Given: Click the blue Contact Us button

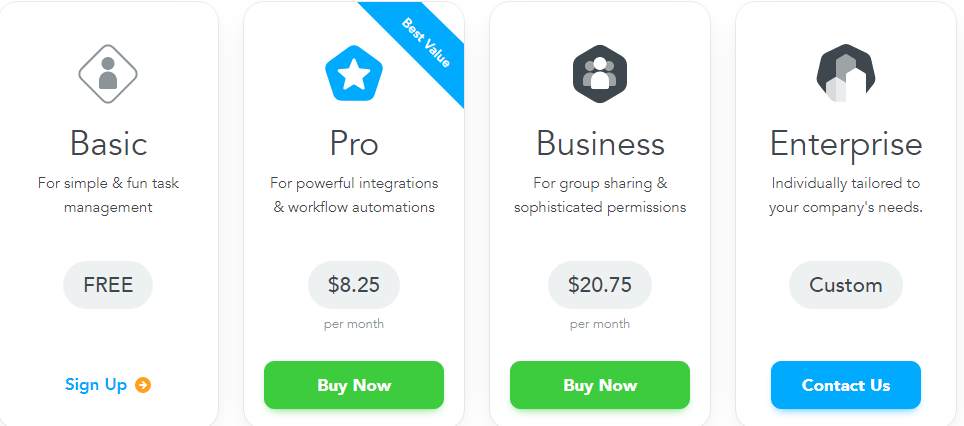Looking at the screenshot, I should [x=845, y=385].
